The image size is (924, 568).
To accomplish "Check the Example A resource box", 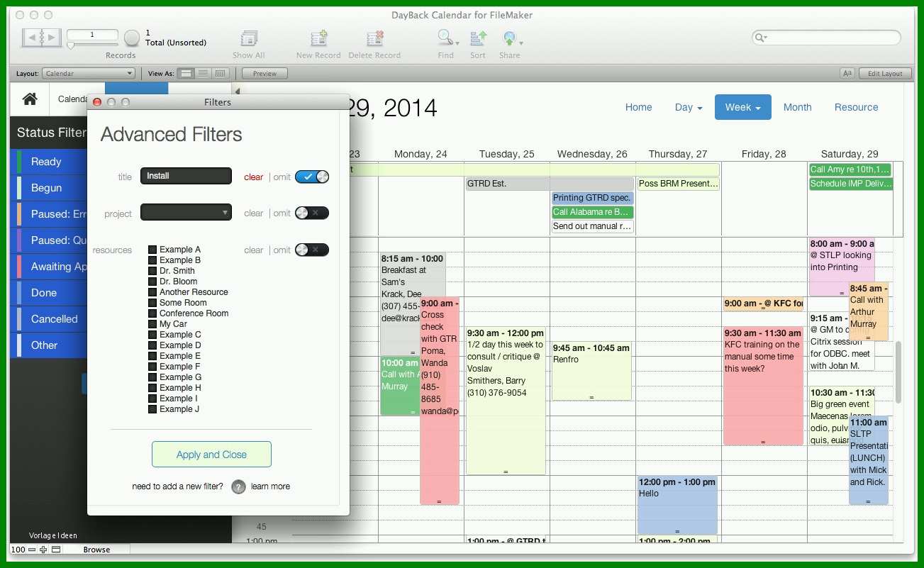I will click(152, 250).
